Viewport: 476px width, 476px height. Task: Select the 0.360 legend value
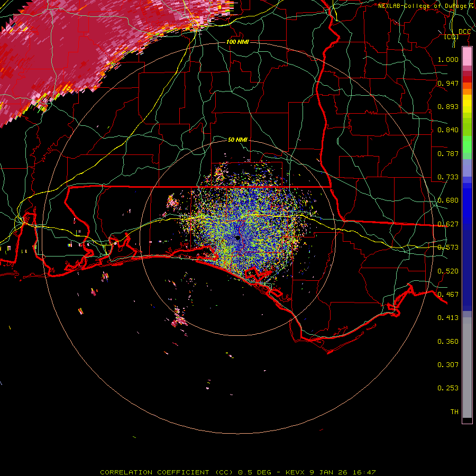(448, 342)
